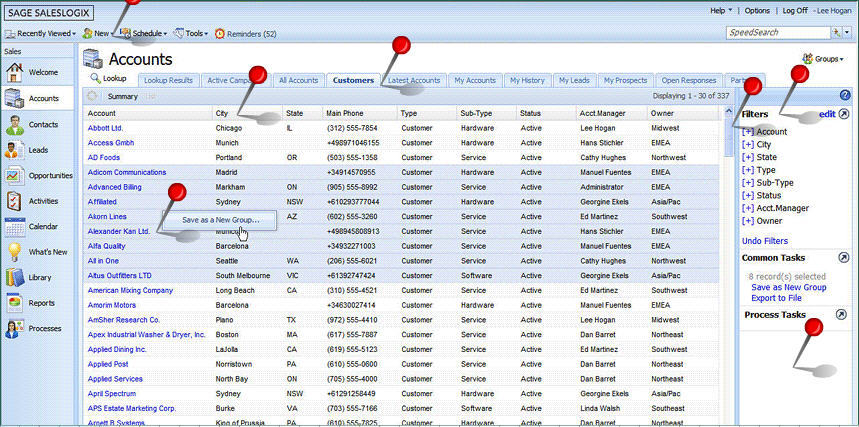The height and width of the screenshot is (427, 859).
Task: Switch to the My History tab
Action: (x=527, y=81)
